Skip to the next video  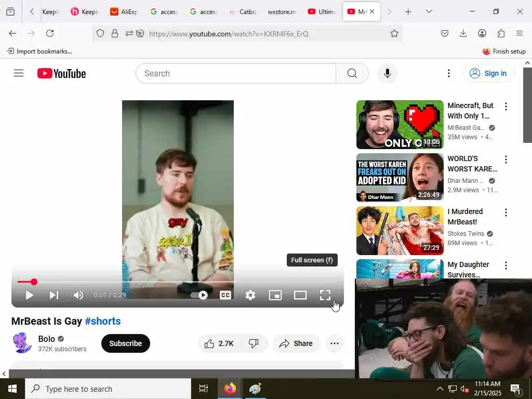point(54,295)
